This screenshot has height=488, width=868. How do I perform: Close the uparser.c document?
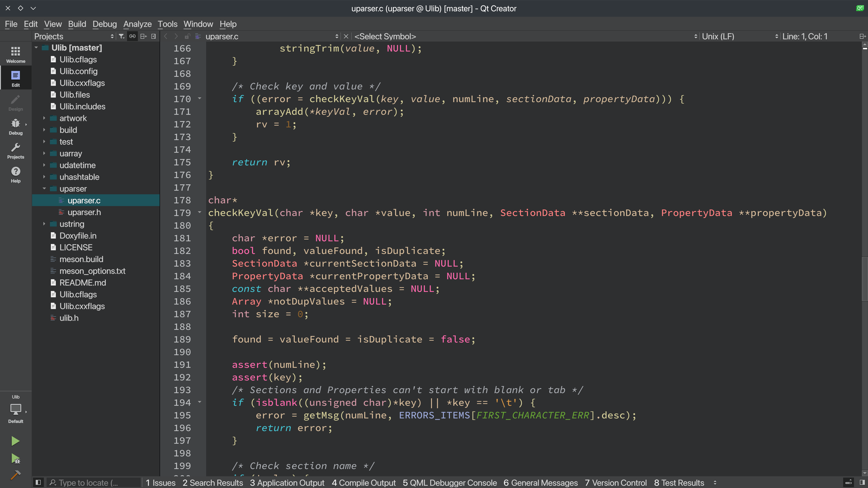tap(346, 36)
